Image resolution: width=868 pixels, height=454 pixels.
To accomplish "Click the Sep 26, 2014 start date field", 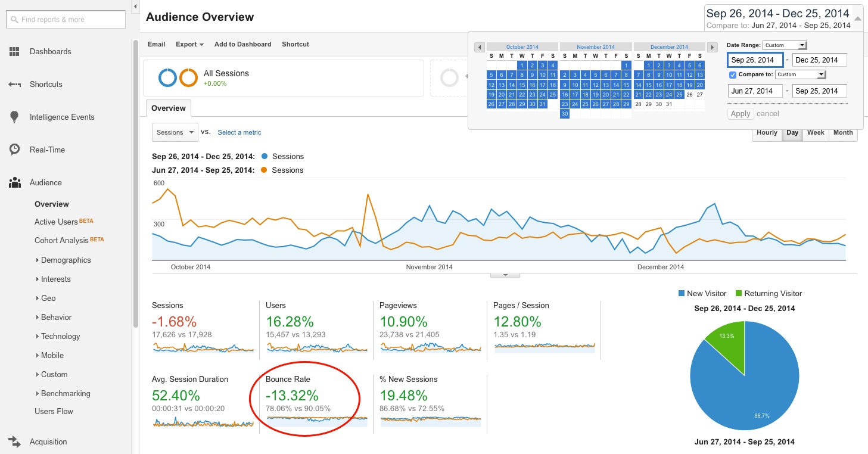I will point(755,60).
